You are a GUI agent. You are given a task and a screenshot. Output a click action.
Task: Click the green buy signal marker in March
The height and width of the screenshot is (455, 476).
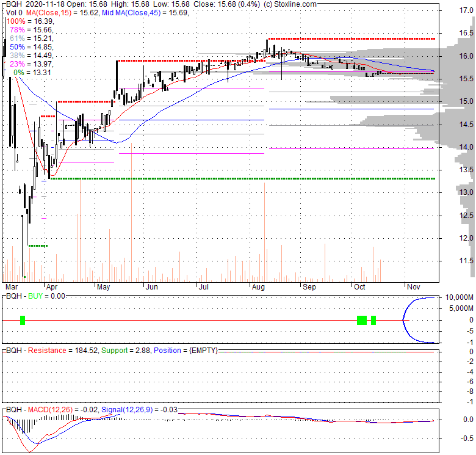pyautogui.click(x=23, y=320)
